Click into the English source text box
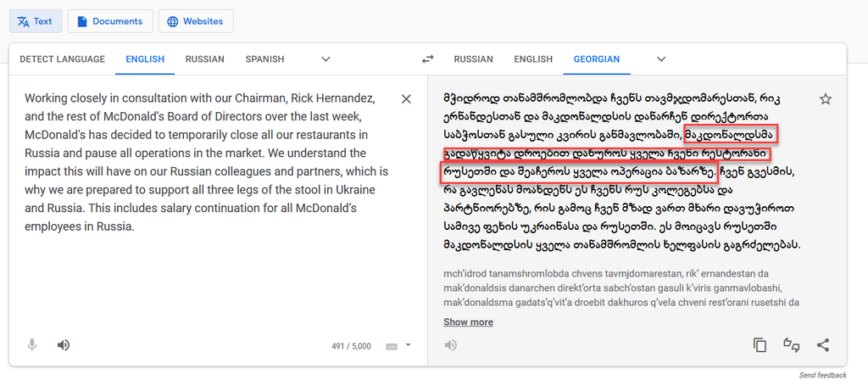 pyautogui.click(x=208, y=163)
